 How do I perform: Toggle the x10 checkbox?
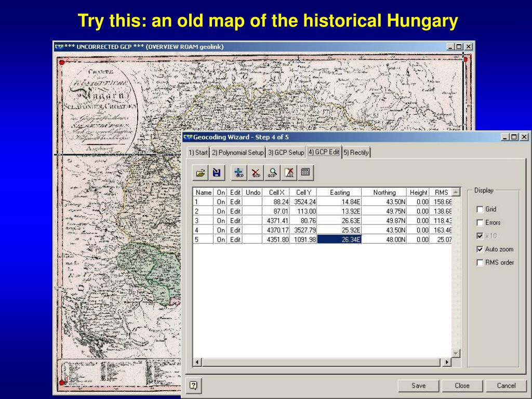click(480, 236)
